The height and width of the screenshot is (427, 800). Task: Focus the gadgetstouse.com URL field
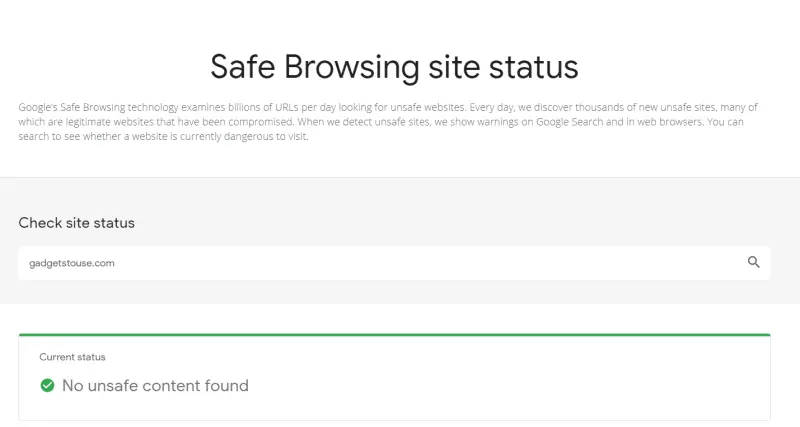tap(394, 263)
